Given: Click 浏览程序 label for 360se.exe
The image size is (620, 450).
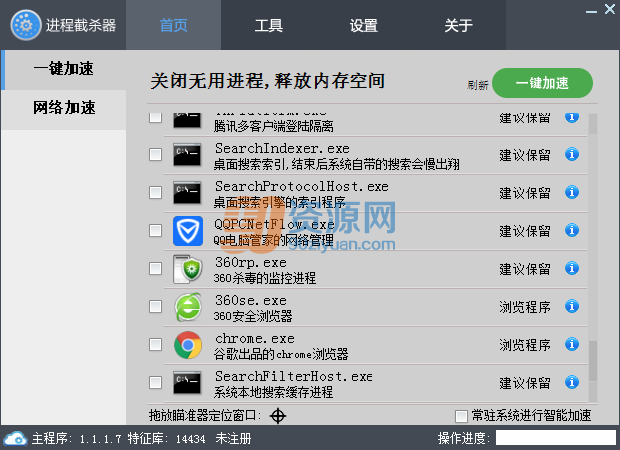Looking at the screenshot, I should [525, 307].
